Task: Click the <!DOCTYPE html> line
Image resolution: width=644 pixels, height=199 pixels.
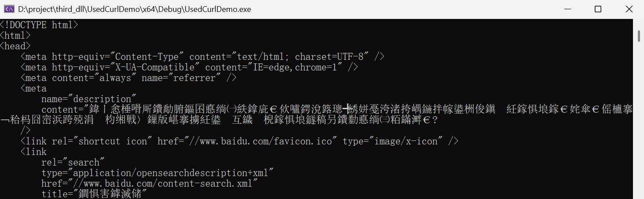Action: [x=39, y=25]
